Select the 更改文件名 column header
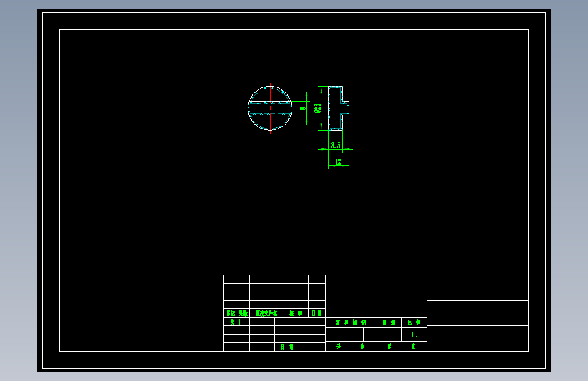The image size is (588, 381). (x=267, y=313)
